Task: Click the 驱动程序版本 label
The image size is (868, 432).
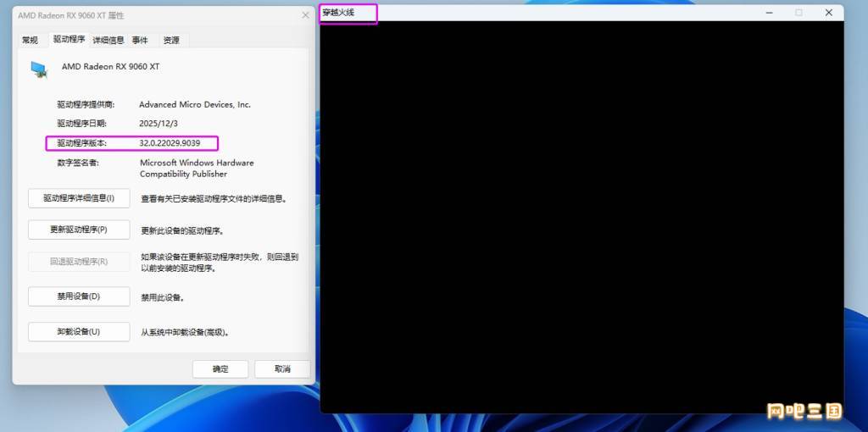Action: [x=82, y=143]
